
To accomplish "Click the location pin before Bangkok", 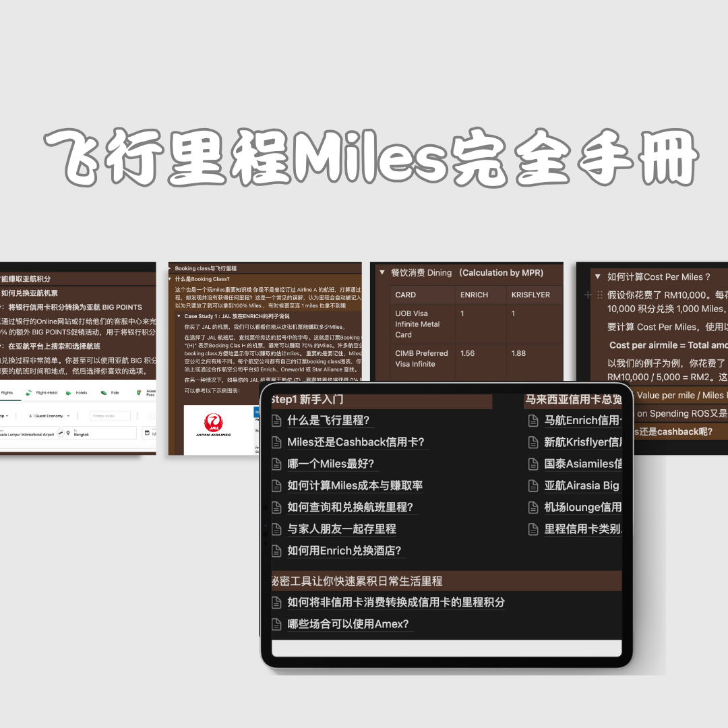I will click(68, 433).
